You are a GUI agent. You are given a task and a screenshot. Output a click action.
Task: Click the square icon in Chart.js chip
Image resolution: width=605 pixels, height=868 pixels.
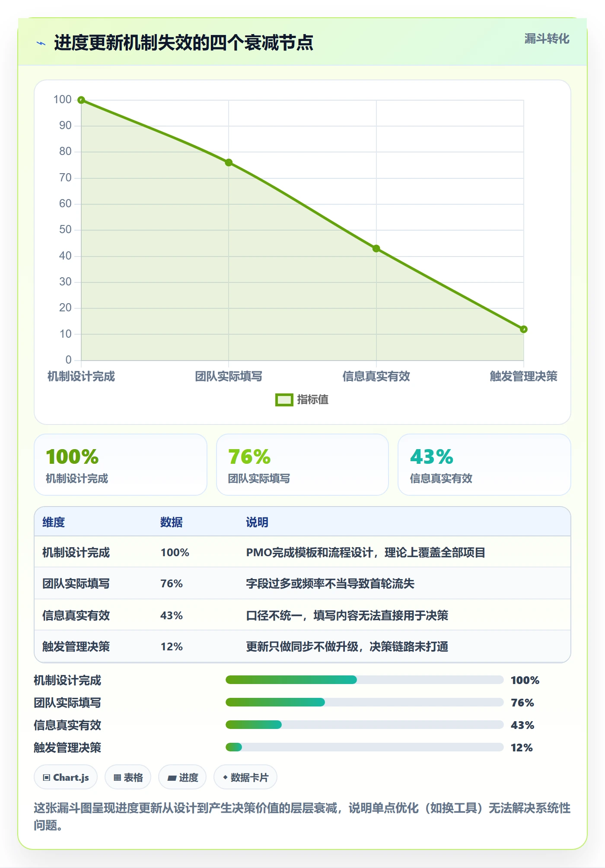tap(47, 778)
